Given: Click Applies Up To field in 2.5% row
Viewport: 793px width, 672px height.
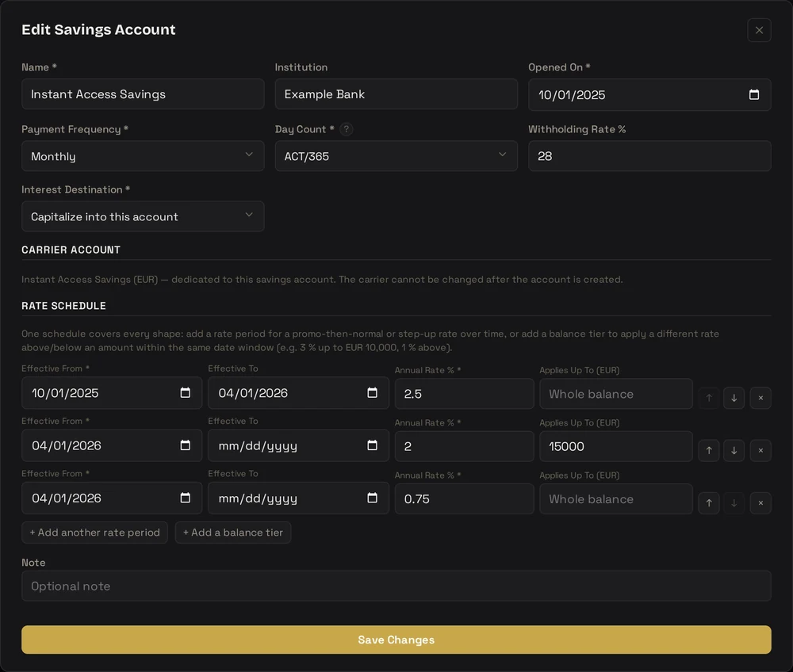Looking at the screenshot, I should pyautogui.click(x=615, y=394).
